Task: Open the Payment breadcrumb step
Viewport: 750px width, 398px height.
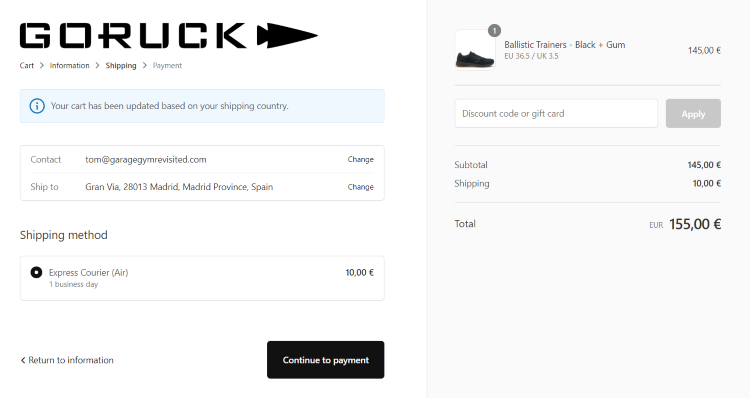Action: click(167, 66)
